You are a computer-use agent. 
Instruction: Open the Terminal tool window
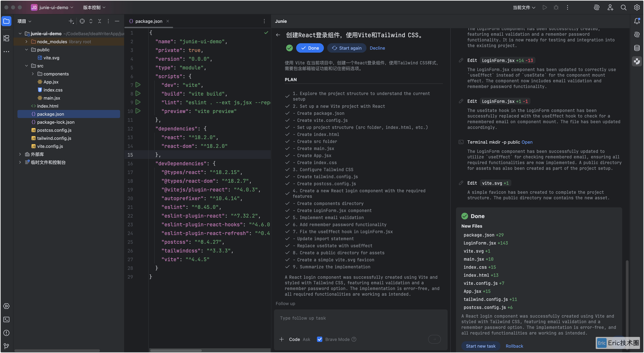pos(7,319)
